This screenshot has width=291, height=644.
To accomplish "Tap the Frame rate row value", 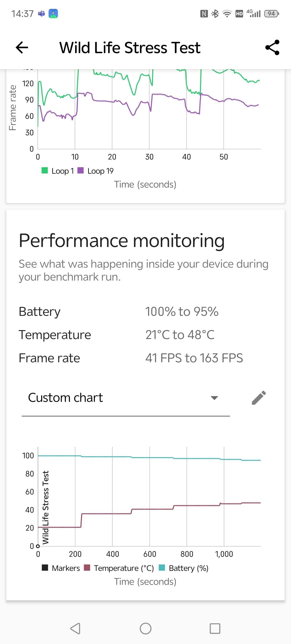I will tap(194, 358).
